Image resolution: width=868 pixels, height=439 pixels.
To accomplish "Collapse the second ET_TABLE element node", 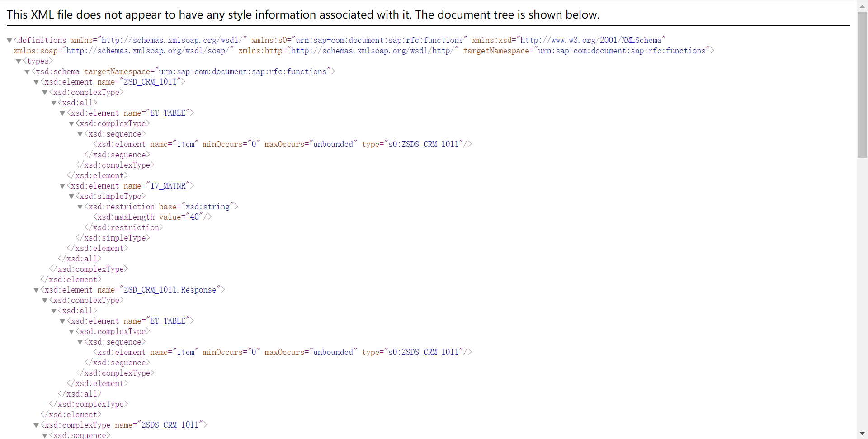I will pyautogui.click(x=62, y=321).
